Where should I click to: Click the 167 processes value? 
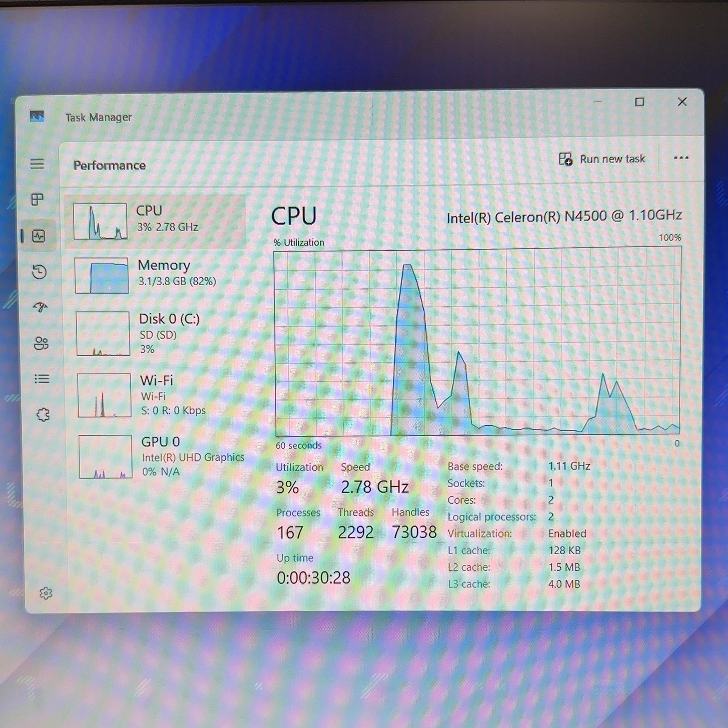(x=290, y=533)
